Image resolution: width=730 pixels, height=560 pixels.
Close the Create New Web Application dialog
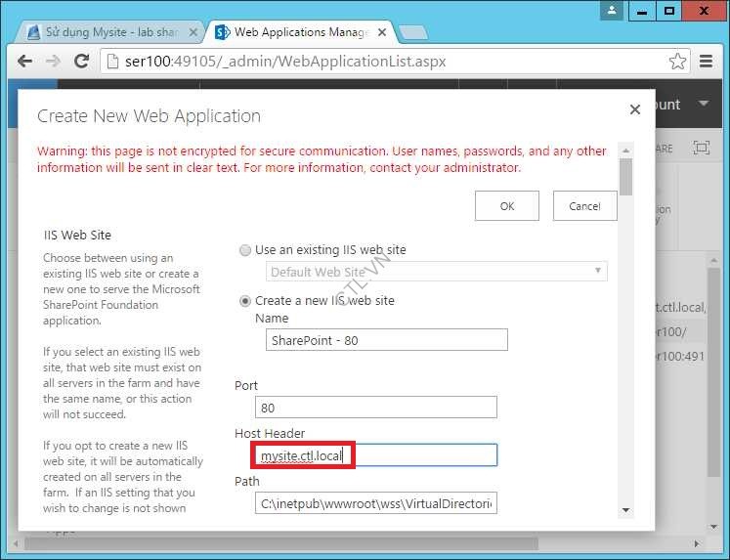[635, 109]
